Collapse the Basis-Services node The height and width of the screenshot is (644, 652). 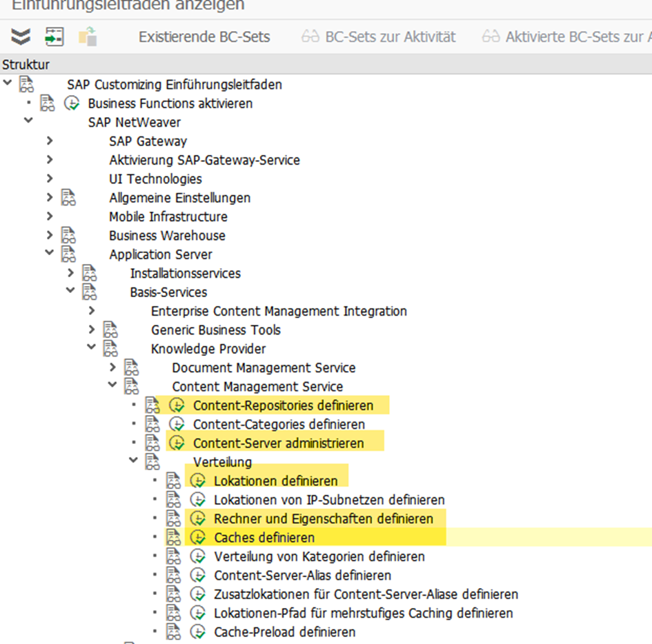pyautogui.click(x=70, y=290)
